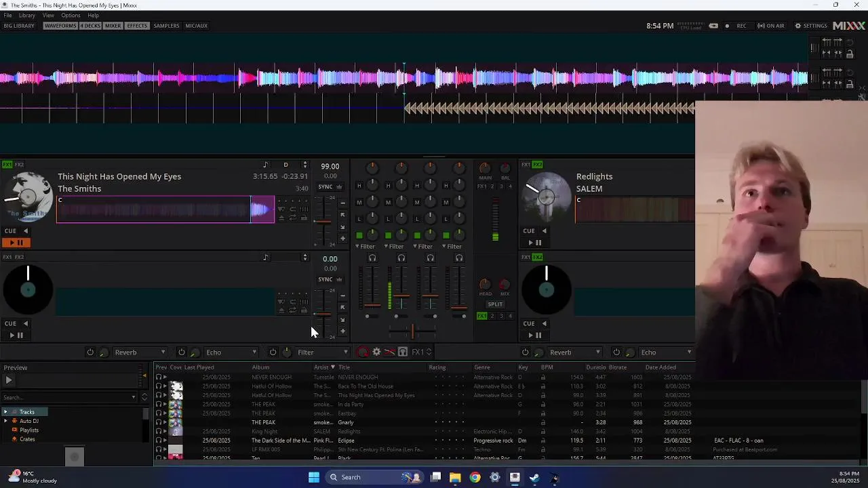The image size is (868, 488).
Task: Toggle the EFFECTS section
Action: coord(137,26)
